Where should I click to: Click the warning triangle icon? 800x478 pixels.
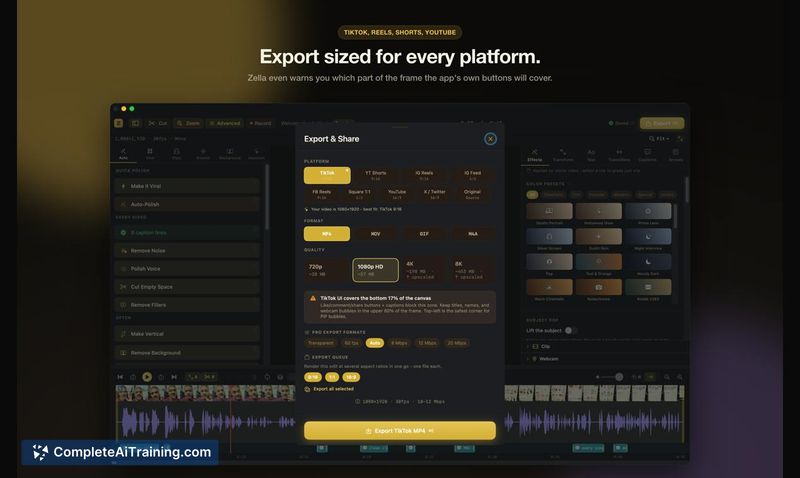click(x=313, y=298)
